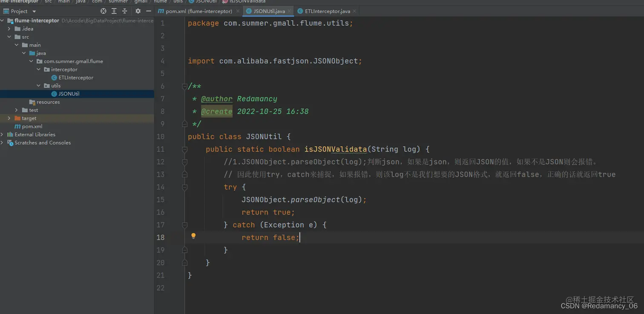Screen dimensions: 644x314
Task: Click line number 22 in the gutter
Action: [161, 288]
